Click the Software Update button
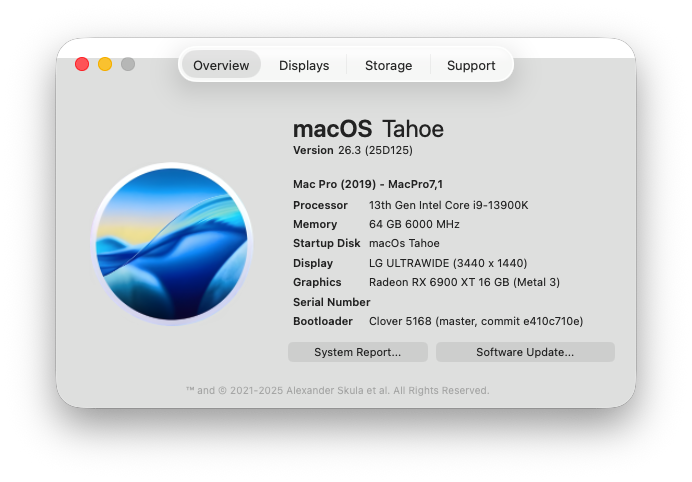The image size is (692, 482). pos(525,352)
